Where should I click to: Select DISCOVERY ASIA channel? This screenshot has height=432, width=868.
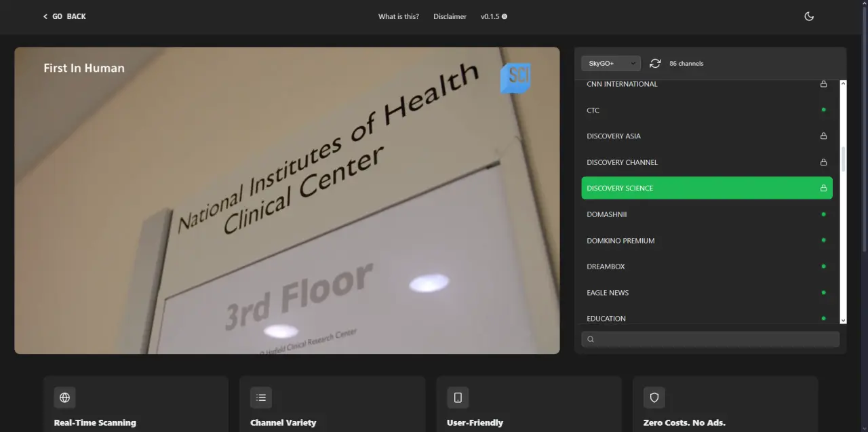point(707,136)
